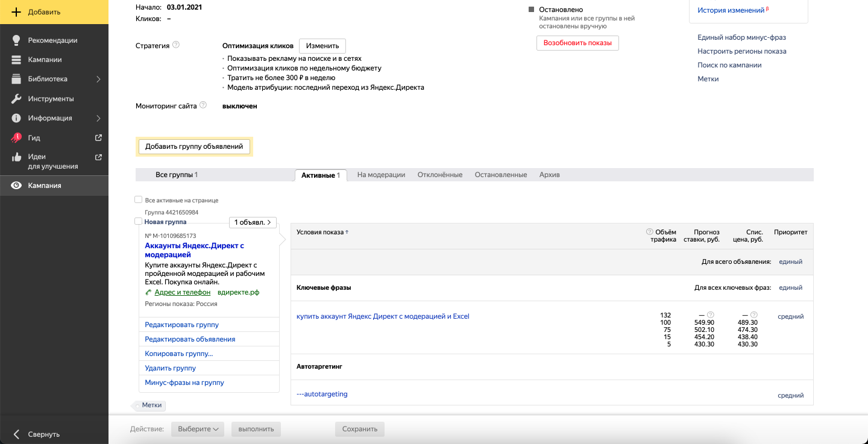Click Редактировать объявления link
This screenshot has width=868, height=444.
190,339
